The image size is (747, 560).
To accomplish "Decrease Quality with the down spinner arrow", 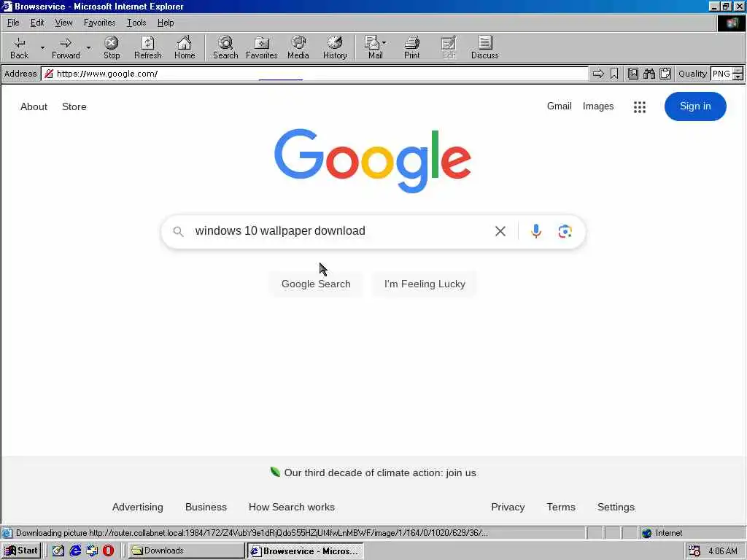I will (x=738, y=77).
